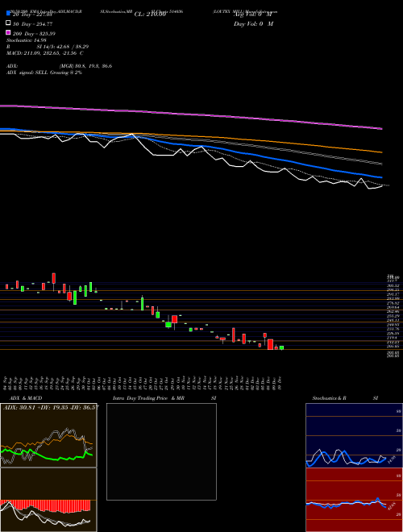Click the 'CL: 210.00' closing price
Image resolution: width=403 pixels, height=532 pixels.
point(150,15)
